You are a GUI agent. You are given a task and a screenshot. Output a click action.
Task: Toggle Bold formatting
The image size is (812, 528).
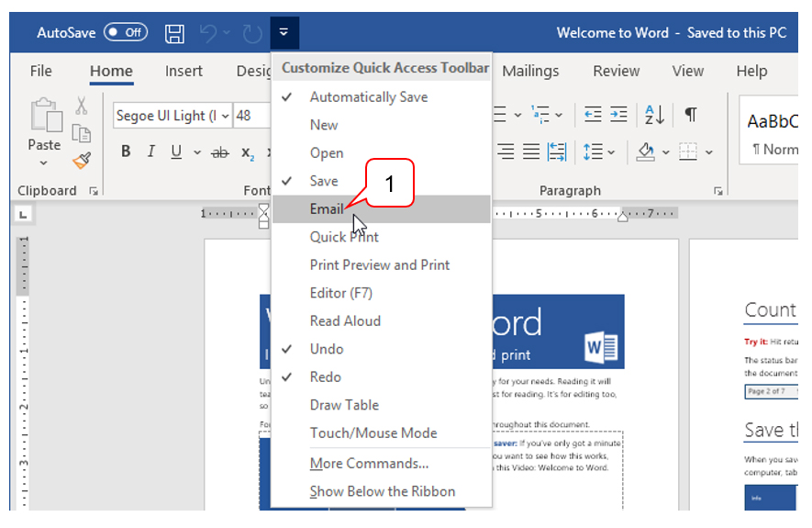pyautogui.click(x=126, y=152)
